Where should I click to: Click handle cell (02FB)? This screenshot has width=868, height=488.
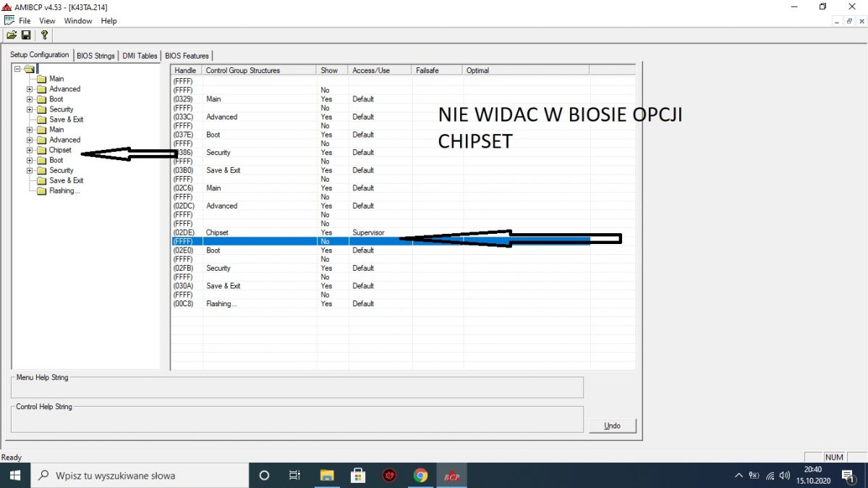(184, 268)
